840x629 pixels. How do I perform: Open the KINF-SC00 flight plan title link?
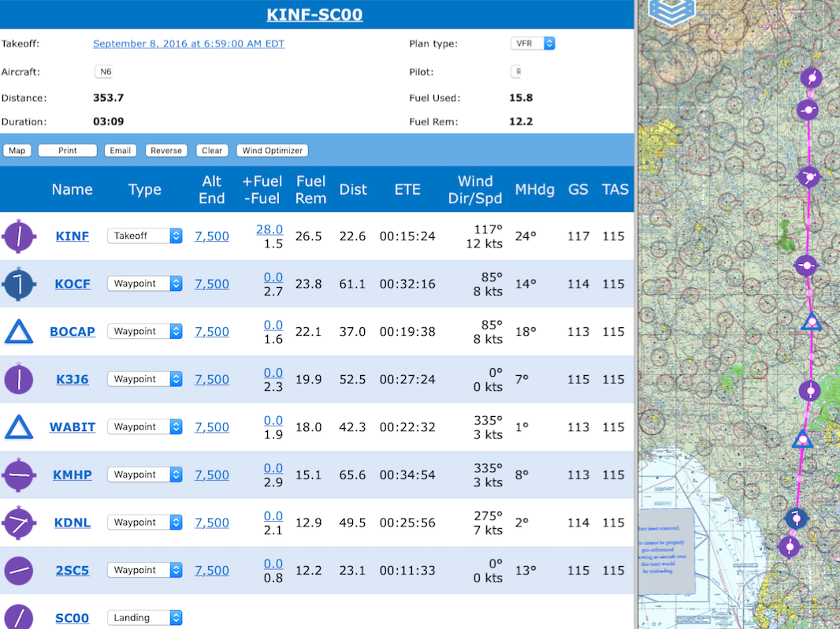314,14
